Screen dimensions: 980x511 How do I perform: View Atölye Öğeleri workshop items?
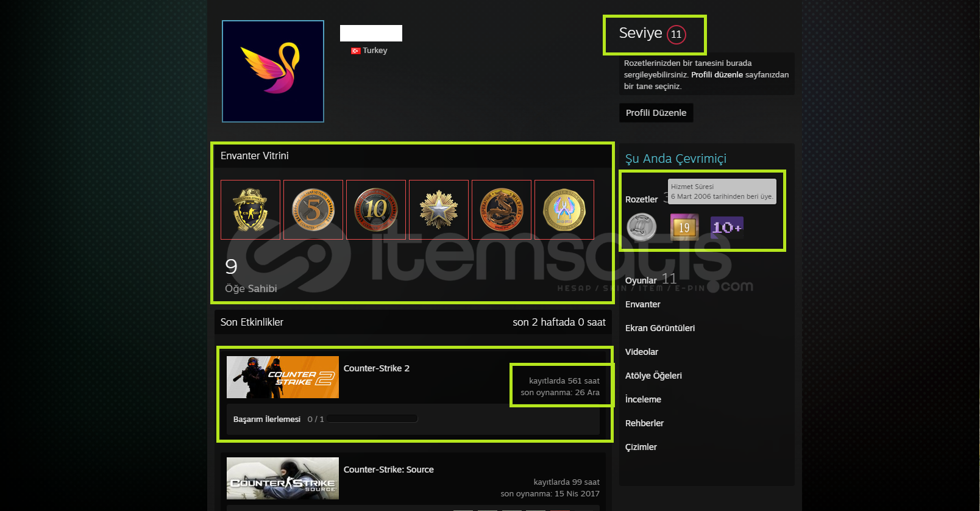653,376
